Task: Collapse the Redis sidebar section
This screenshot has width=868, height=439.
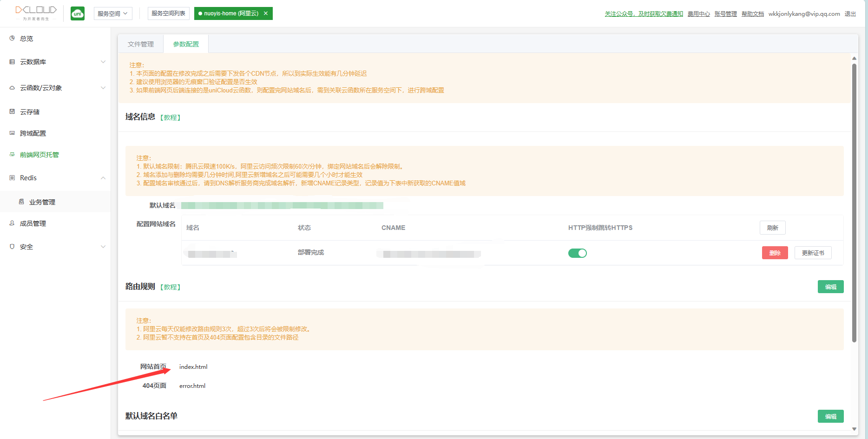Action: point(103,178)
